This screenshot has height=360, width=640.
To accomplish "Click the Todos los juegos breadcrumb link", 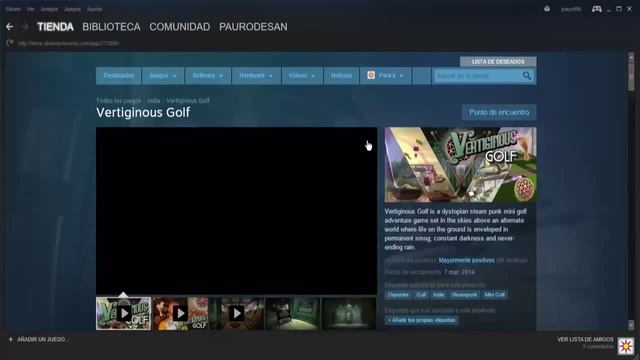I will pos(118,100).
